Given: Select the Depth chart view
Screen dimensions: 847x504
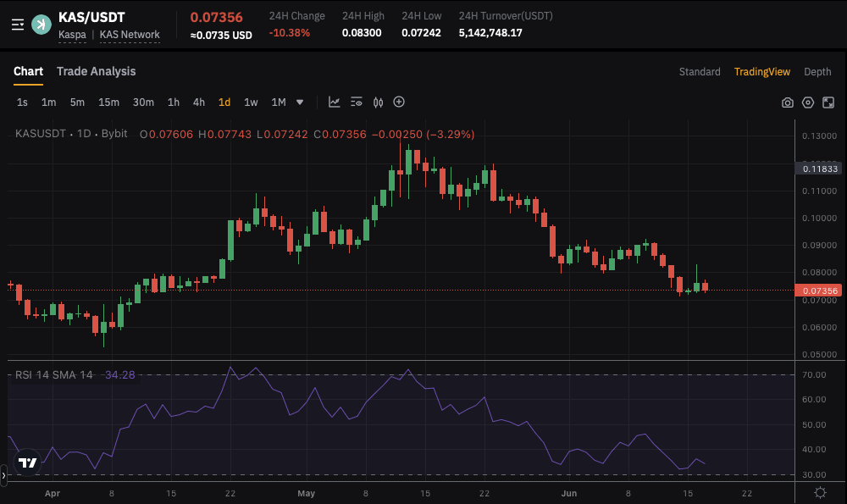Looking at the screenshot, I should pyautogui.click(x=817, y=72).
